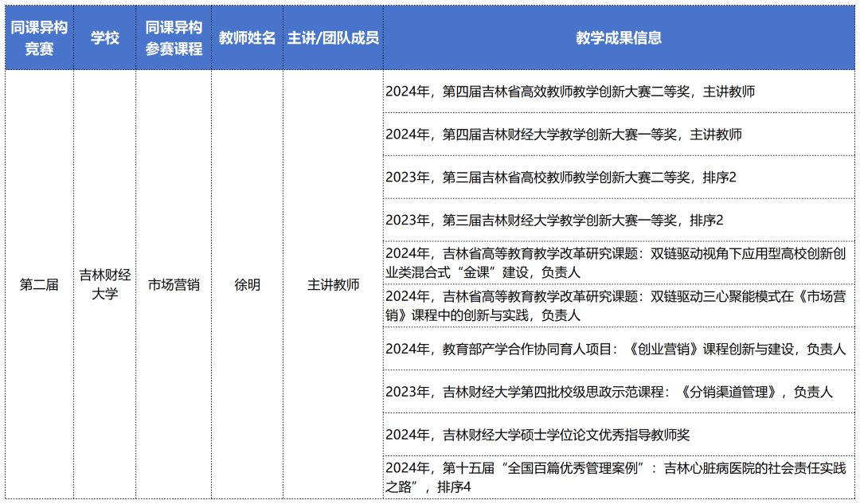Click the 双链驱动三心聚能模式 research row
Image resolution: width=860 pixels, height=504 pixels.
tap(619, 306)
